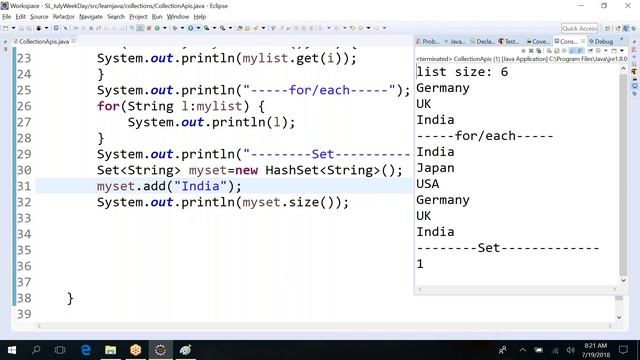Open Microsoft Edge from the taskbar
Viewport: 640px width, 360px height.
point(86,350)
